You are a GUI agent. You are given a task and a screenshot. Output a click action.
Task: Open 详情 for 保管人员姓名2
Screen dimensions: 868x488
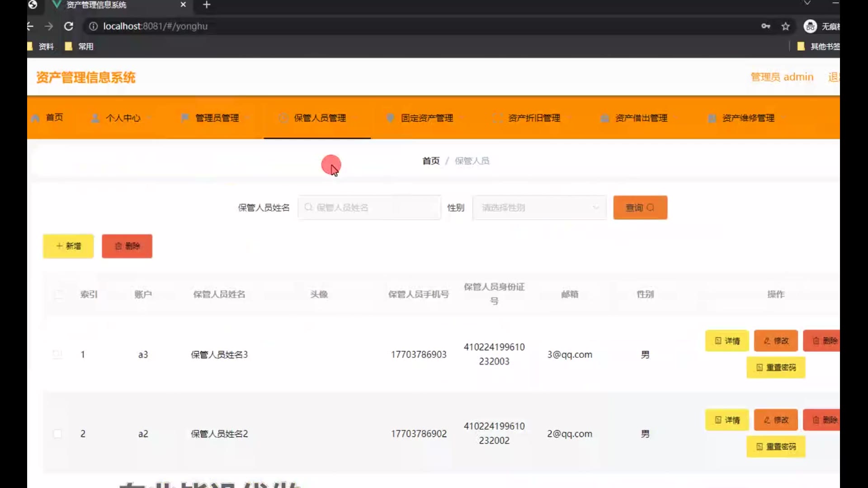click(x=727, y=420)
